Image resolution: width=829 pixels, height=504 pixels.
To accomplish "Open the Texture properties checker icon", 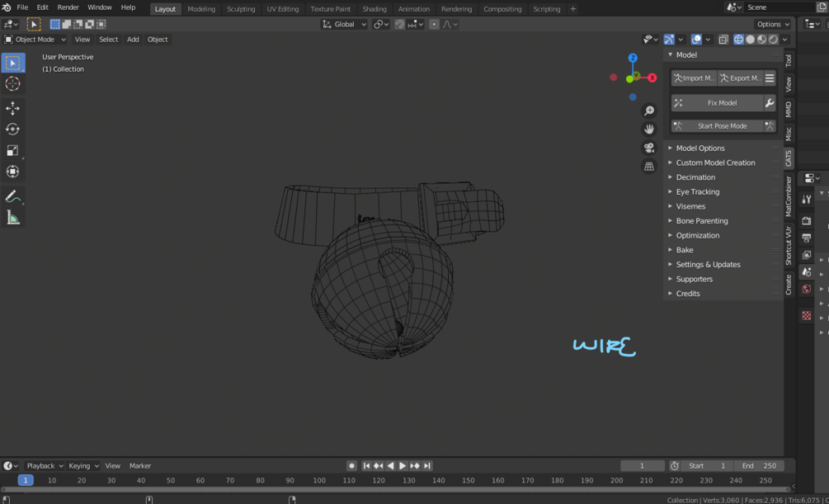I will tap(806, 316).
